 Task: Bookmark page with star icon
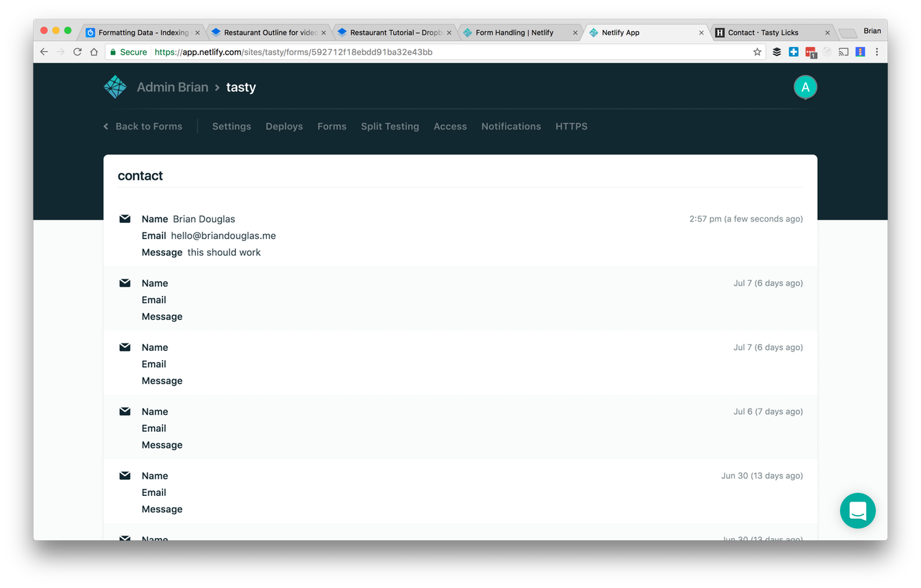pos(757,52)
